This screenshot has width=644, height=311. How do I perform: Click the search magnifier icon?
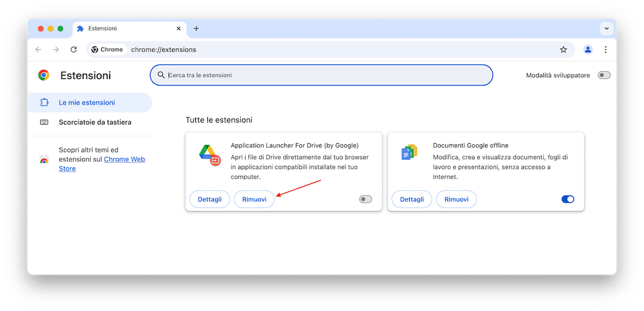pos(161,75)
